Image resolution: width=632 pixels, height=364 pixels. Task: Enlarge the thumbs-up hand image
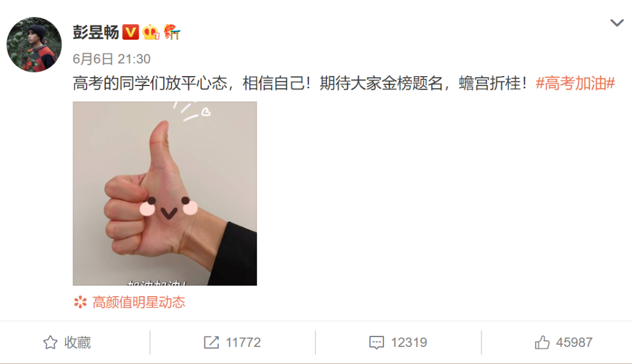pos(165,194)
